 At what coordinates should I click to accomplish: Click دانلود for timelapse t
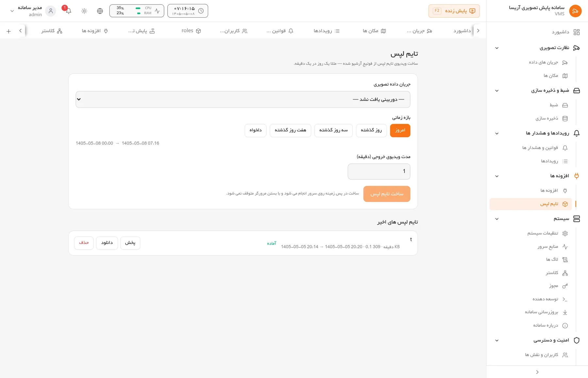click(x=107, y=243)
